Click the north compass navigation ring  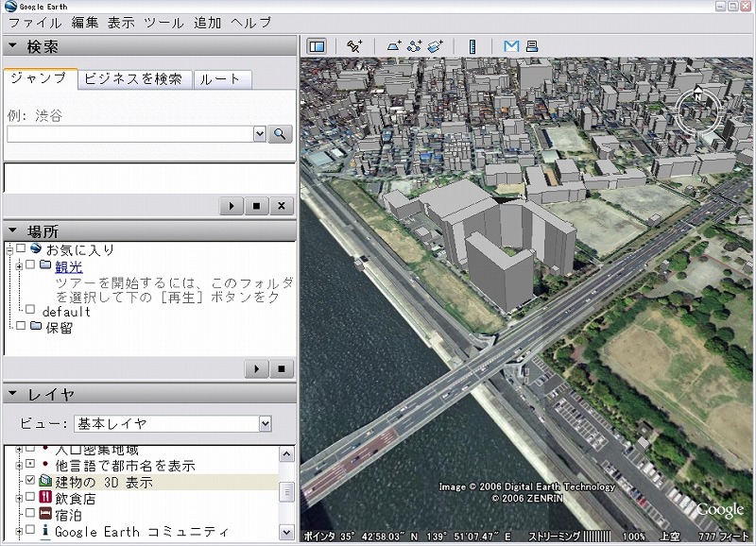pyautogui.click(x=697, y=111)
